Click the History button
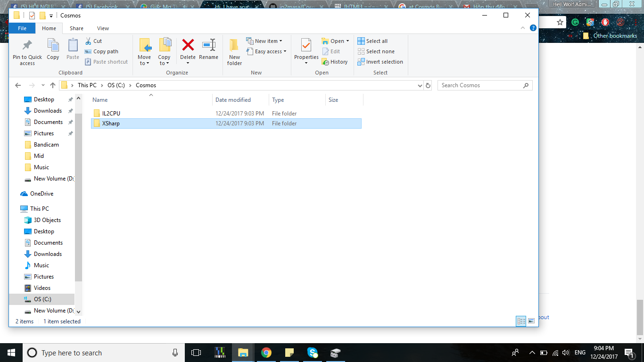The height and width of the screenshot is (362, 644). (x=335, y=62)
